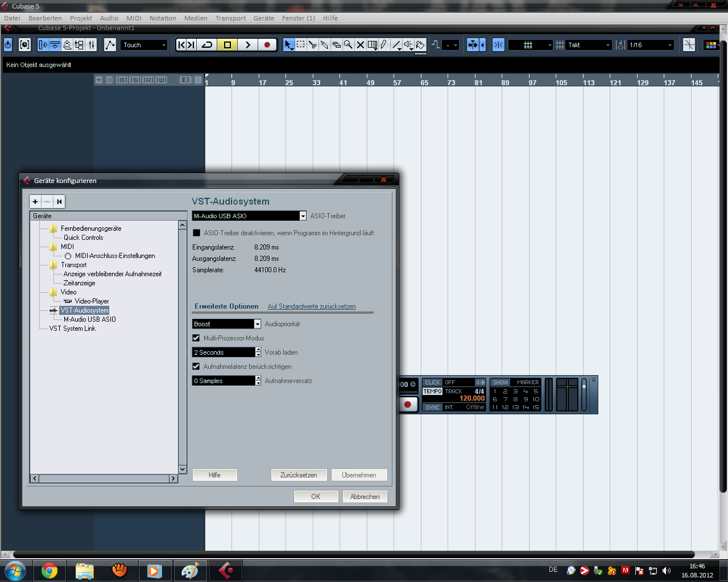The width and height of the screenshot is (728, 582).
Task: Open the Bearbeiten menu
Action: 45,18
